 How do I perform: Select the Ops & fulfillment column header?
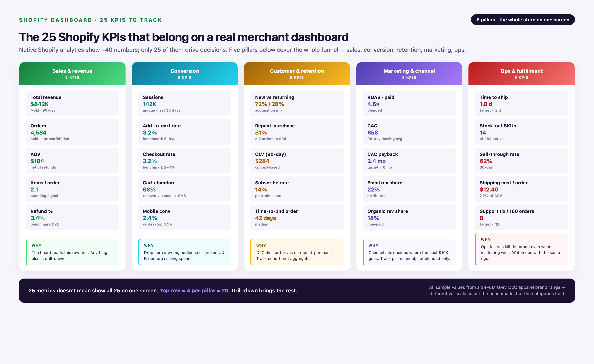(522, 73)
